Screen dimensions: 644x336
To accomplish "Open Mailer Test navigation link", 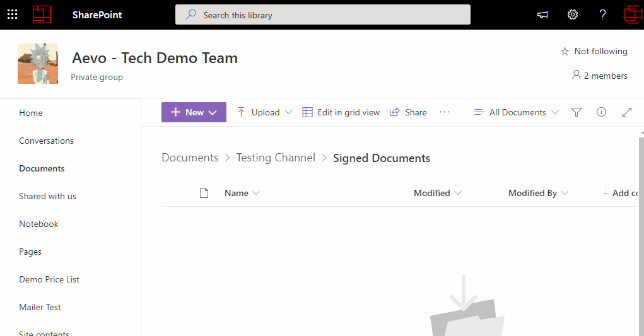I will tap(40, 307).
